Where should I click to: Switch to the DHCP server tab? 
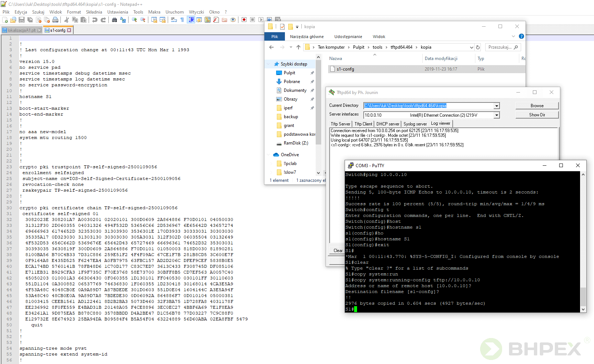click(x=387, y=124)
